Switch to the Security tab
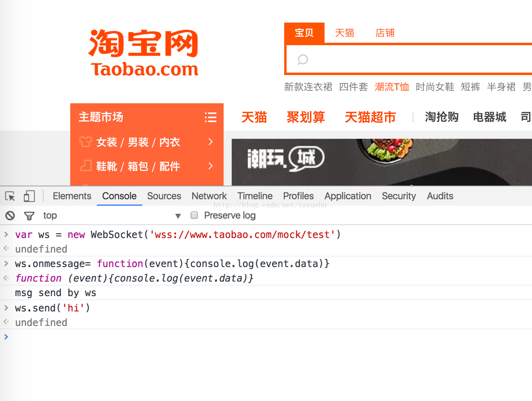This screenshot has height=401, width=532. (398, 196)
